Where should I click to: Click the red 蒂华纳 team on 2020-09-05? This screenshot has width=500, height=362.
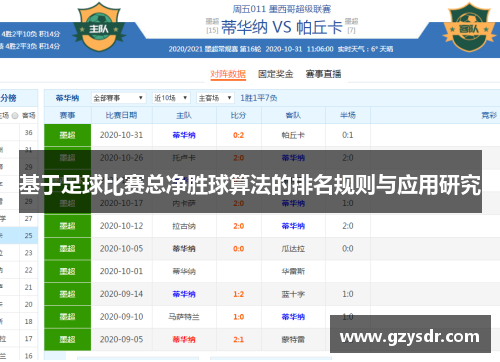click(184, 339)
